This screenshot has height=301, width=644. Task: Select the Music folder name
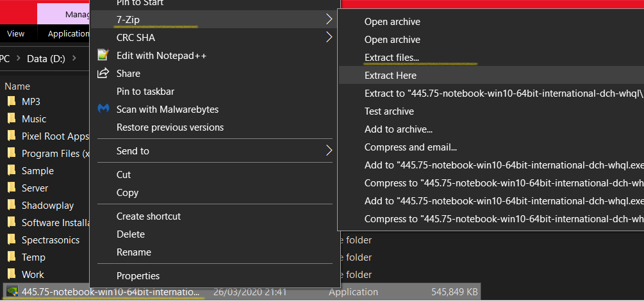(x=34, y=119)
